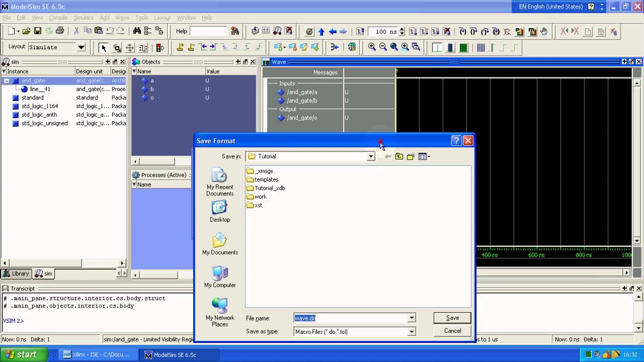Click the Continue Run icon
This screenshot has width=644, height=362.
point(424,32)
